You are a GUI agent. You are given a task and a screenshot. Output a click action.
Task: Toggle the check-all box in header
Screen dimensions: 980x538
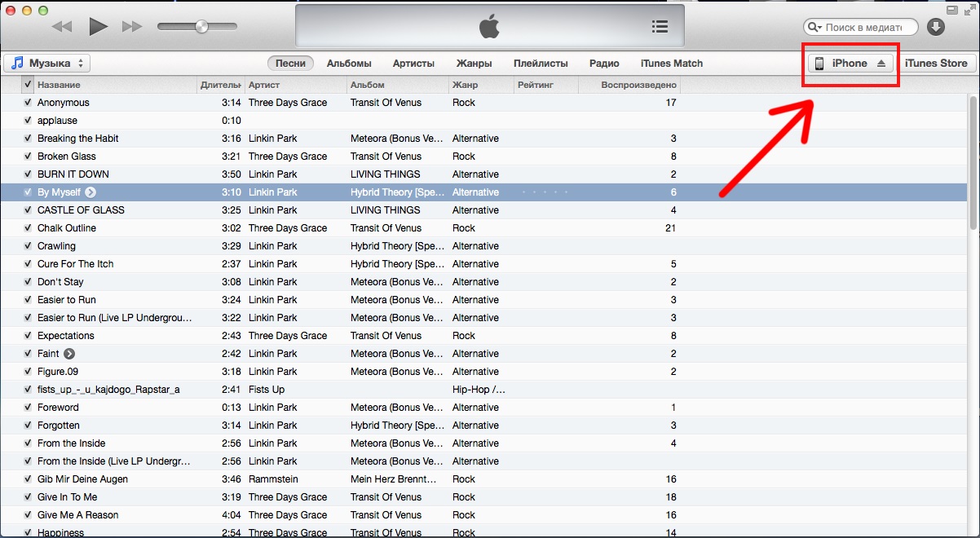tap(29, 85)
